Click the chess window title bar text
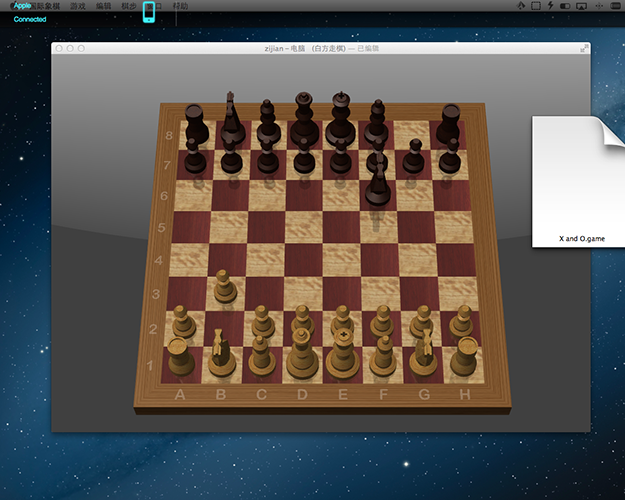This screenshot has width=625, height=500. point(321,48)
